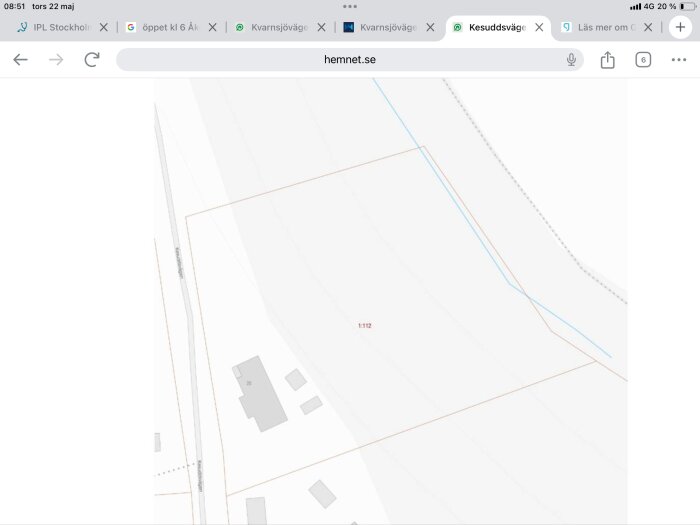Close the Läs mer om tab
The height and width of the screenshot is (525, 700).
(x=648, y=27)
